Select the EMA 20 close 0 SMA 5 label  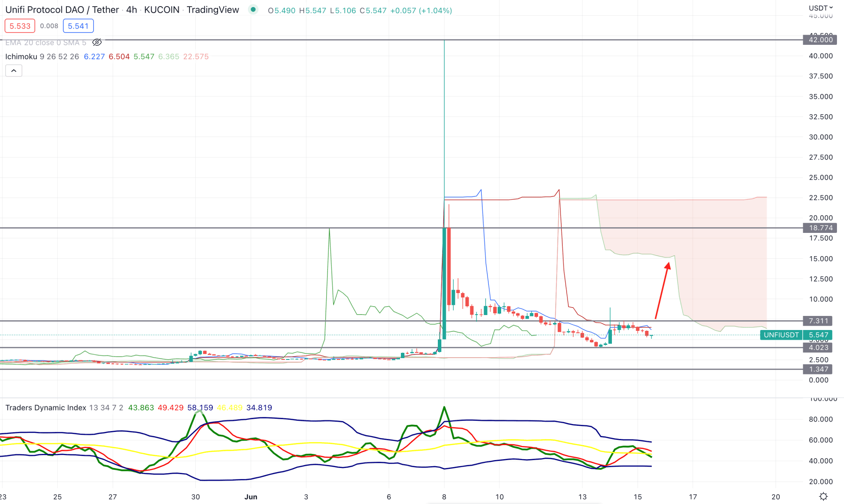coord(46,43)
